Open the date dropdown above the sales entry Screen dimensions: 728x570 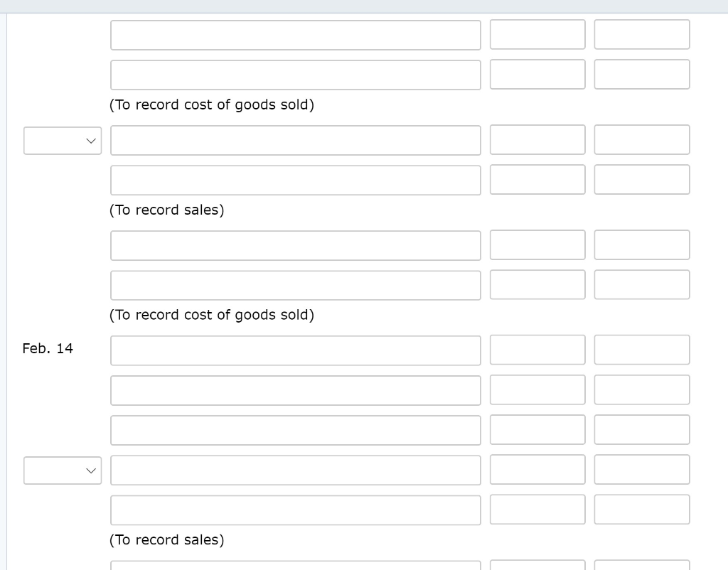point(63,140)
